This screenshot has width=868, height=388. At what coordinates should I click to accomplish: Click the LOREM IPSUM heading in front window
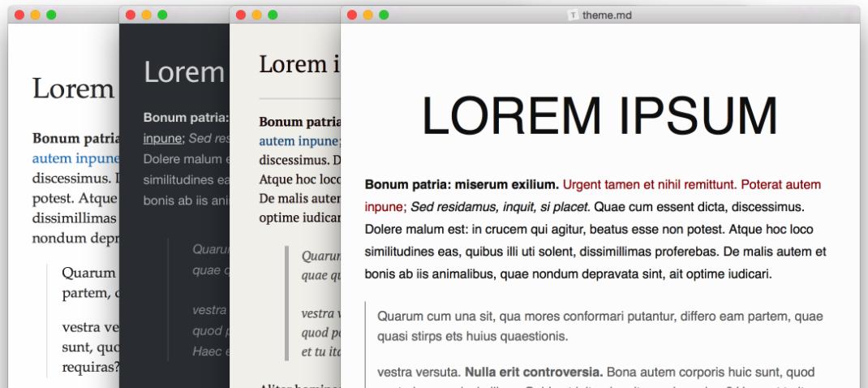(x=600, y=116)
